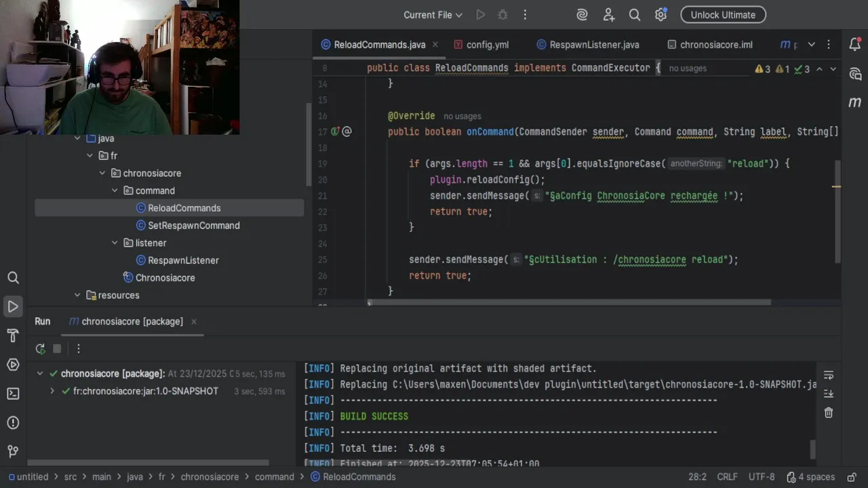Viewport: 868px width, 488px height.
Task: Close the ReloadCommands.java tab
Action: 435,45
